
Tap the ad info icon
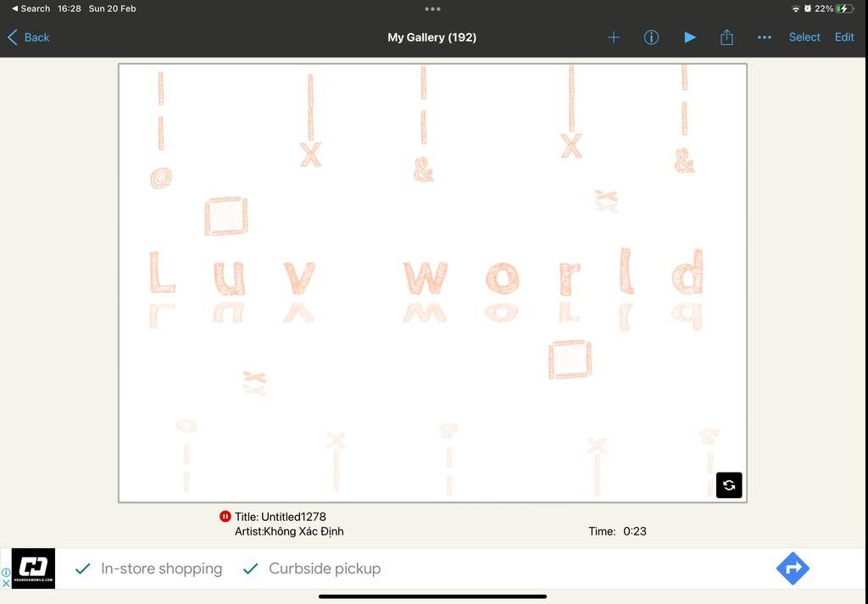(6, 573)
